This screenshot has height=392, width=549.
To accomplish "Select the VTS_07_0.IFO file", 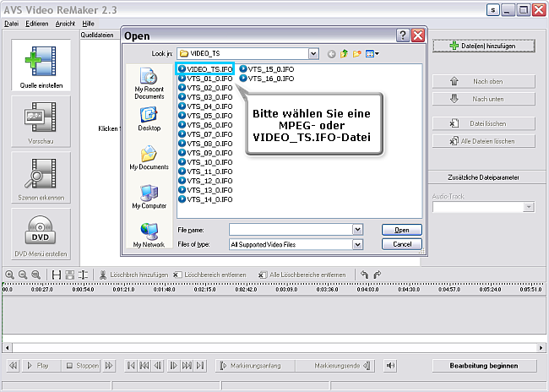I will tap(205, 134).
